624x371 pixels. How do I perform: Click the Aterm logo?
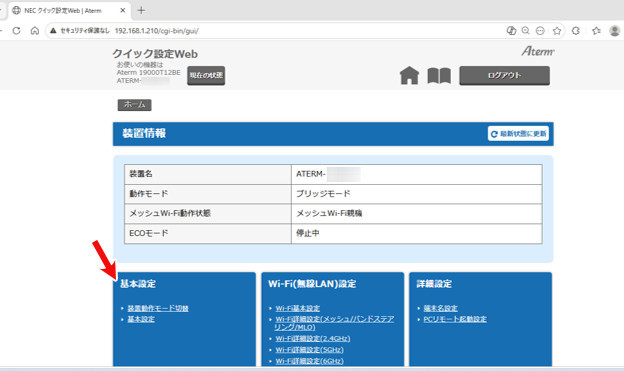pos(538,51)
